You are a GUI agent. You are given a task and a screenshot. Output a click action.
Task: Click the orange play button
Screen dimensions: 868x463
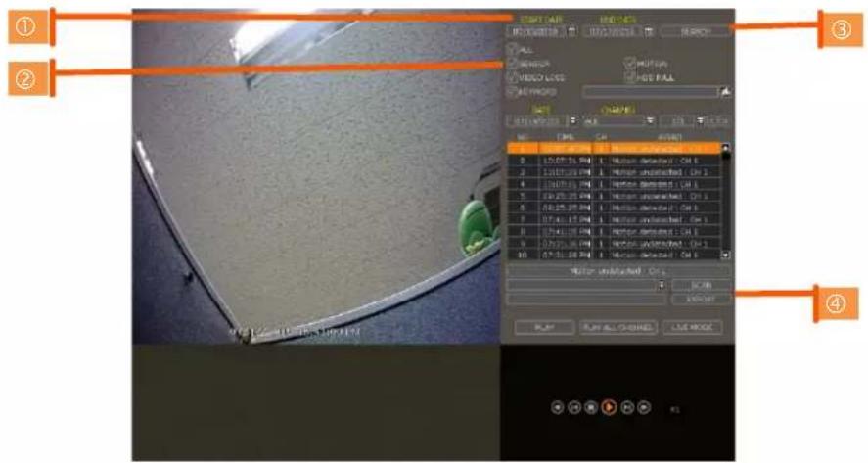point(609,407)
